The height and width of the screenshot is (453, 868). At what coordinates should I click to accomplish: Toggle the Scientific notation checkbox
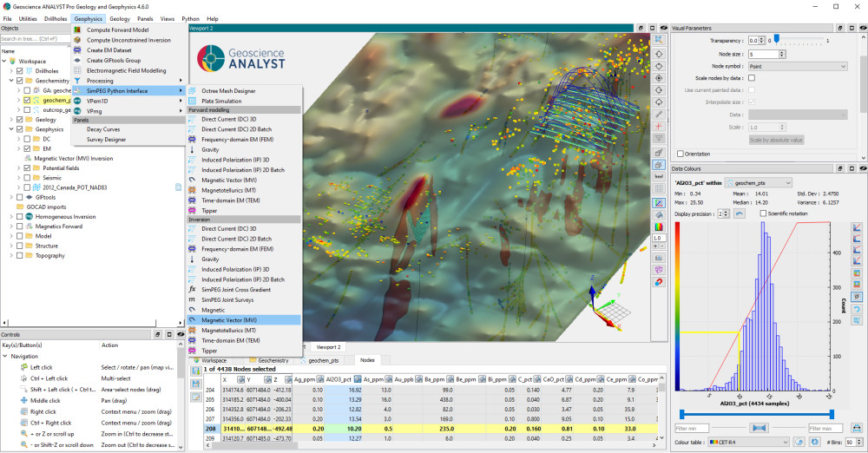[763, 213]
